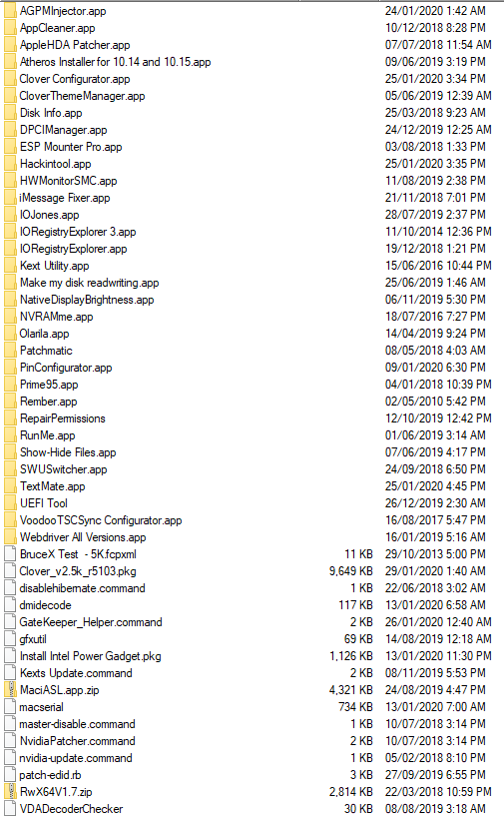Select the RepairPermissions name
Screen dimensions: 504x821
pos(62,418)
